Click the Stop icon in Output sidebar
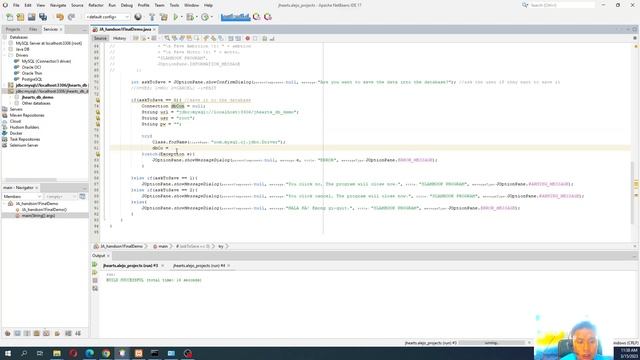This screenshot has width=640, height=360. point(95,280)
